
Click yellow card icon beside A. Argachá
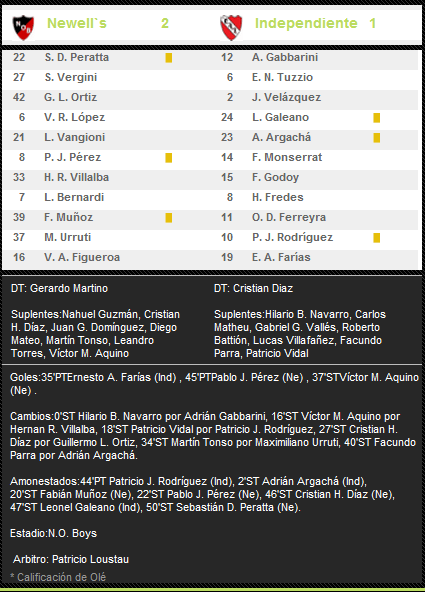376,138
